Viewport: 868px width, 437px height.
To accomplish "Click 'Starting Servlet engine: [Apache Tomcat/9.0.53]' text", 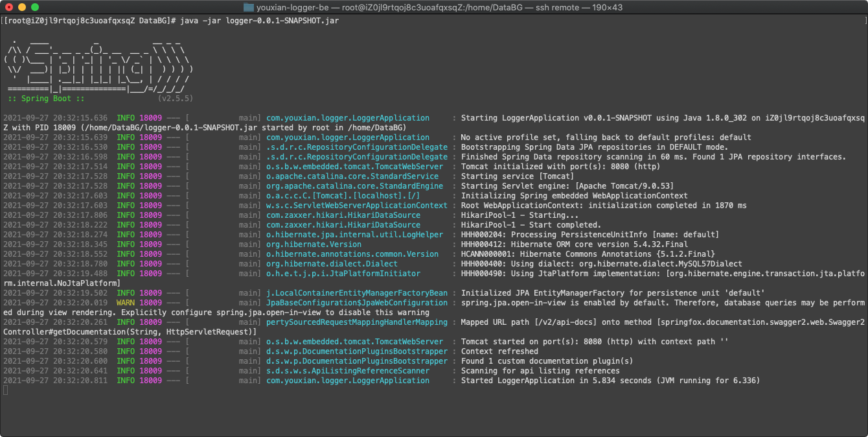I will (x=567, y=186).
